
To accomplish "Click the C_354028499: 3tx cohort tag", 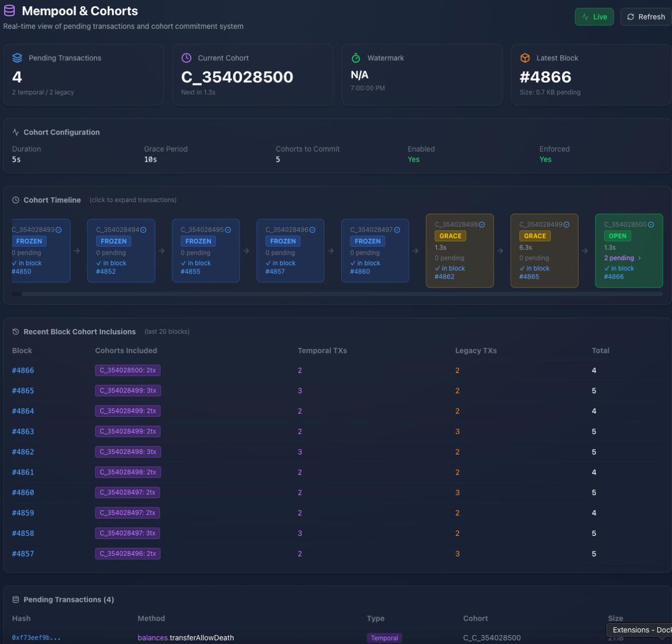I will point(128,390).
